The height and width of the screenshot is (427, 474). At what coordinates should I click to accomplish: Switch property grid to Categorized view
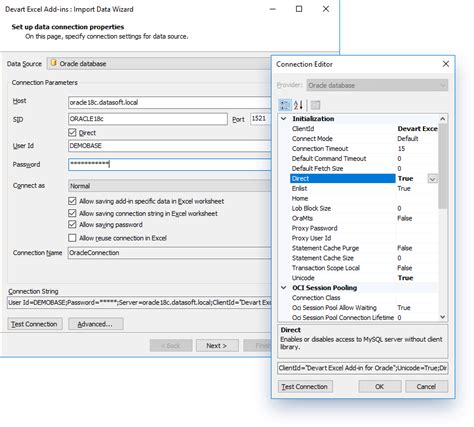(x=284, y=105)
